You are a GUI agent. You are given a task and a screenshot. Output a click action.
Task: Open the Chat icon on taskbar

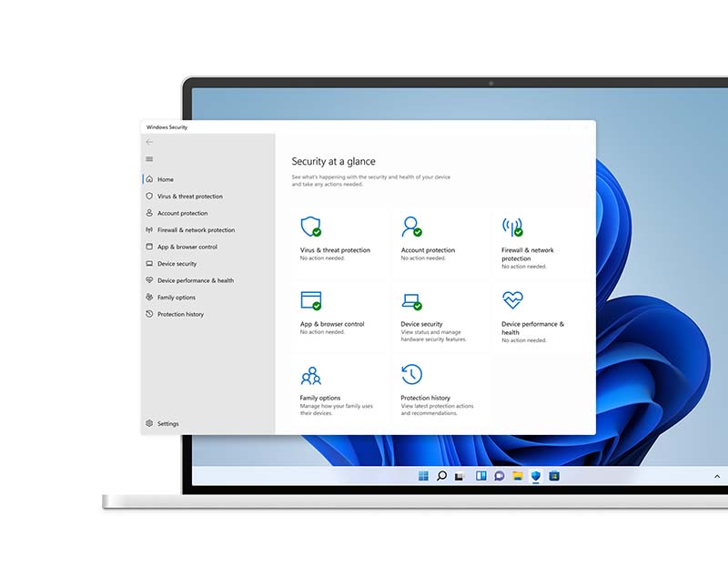[499, 476]
